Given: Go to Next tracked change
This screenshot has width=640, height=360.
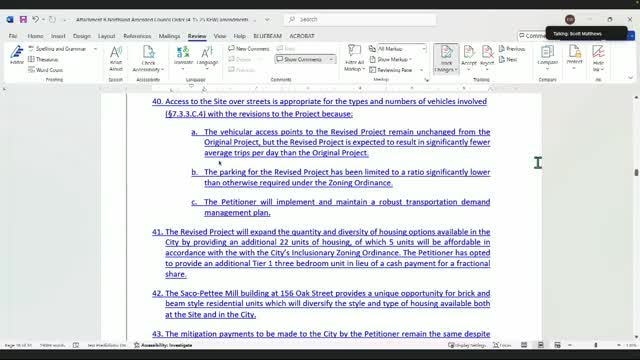Looking at the screenshot, I should [508, 59].
